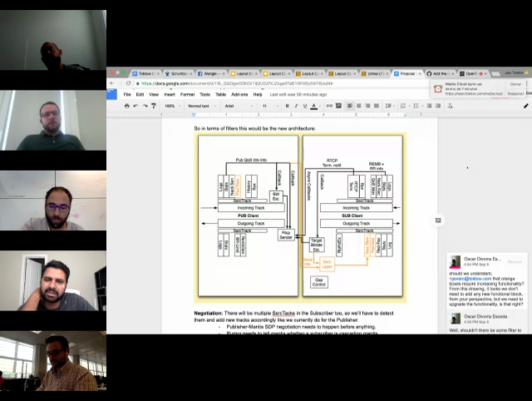Click the browser Reload icon
Viewport: 532px width, 401px height.
pos(128,83)
